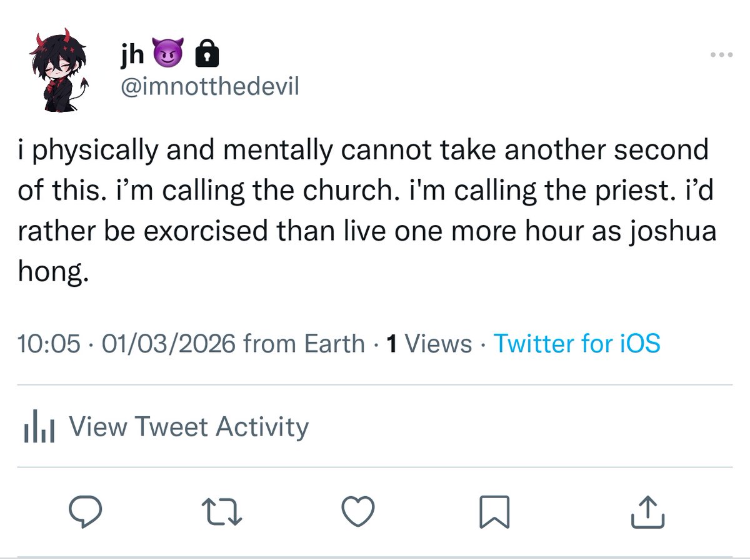The width and height of the screenshot is (750, 560).
Task: Like the tweet with the heart icon
Action: [359, 511]
